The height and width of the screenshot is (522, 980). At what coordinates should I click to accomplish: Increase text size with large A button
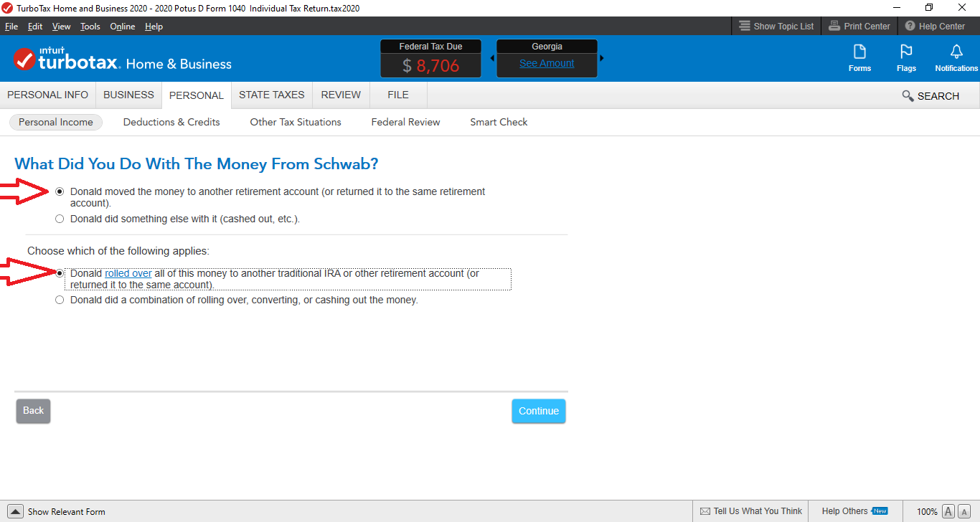pyautogui.click(x=948, y=511)
